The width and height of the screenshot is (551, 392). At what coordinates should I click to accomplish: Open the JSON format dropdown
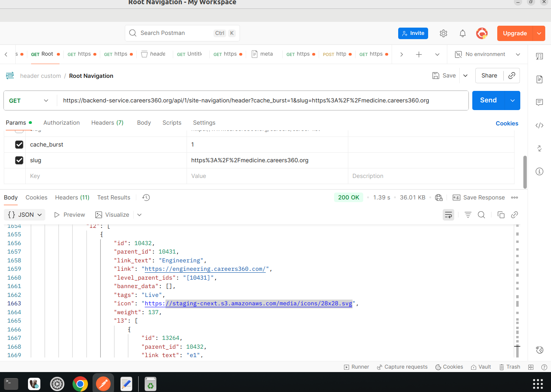point(25,215)
